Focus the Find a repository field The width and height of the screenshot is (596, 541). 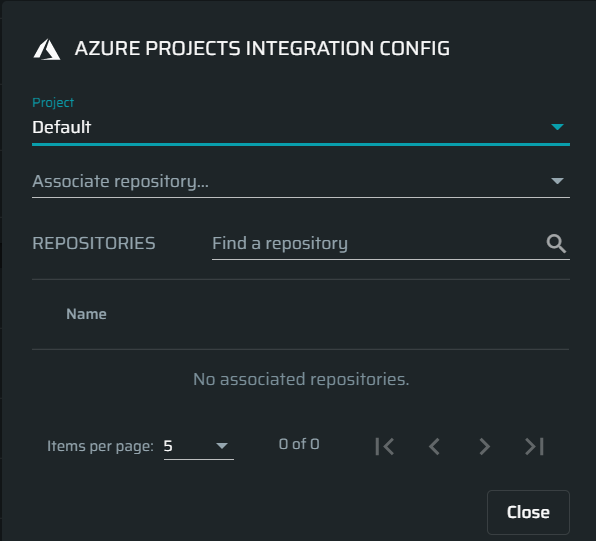[x=391, y=244]
